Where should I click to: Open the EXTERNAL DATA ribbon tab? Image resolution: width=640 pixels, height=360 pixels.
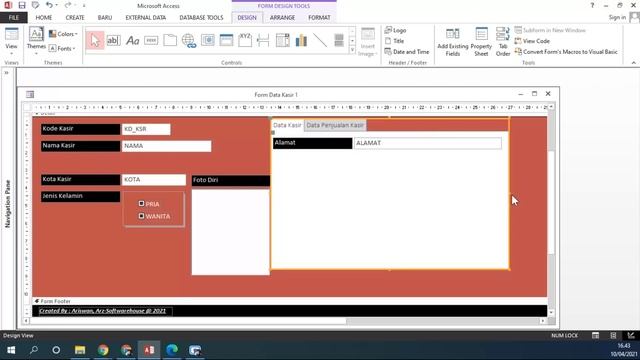[146, 18]
